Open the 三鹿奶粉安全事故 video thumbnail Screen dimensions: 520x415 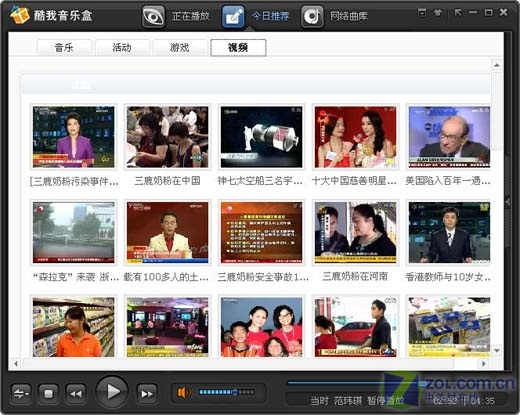[x=262, y=233]
